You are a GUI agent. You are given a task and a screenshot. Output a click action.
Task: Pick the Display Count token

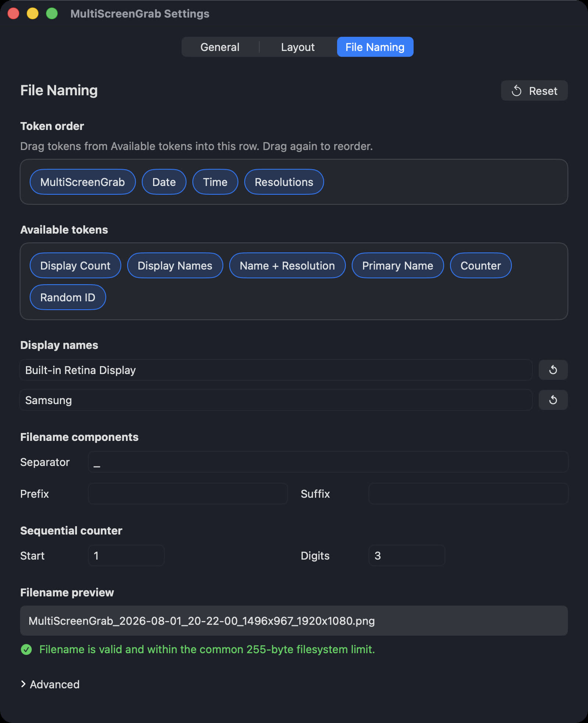click(x=75, y=266)
